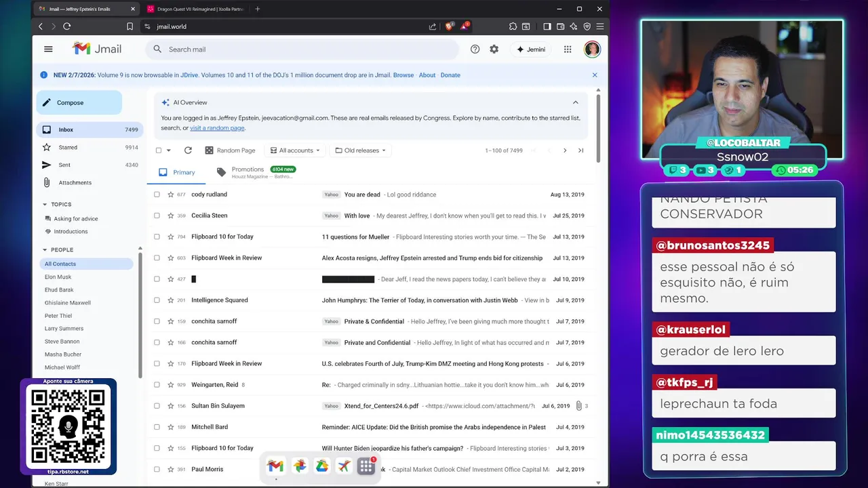This screenshot has width=868, height=488.
Task: Collapse the AI Overview panel
Action: [x=576, y=102]
